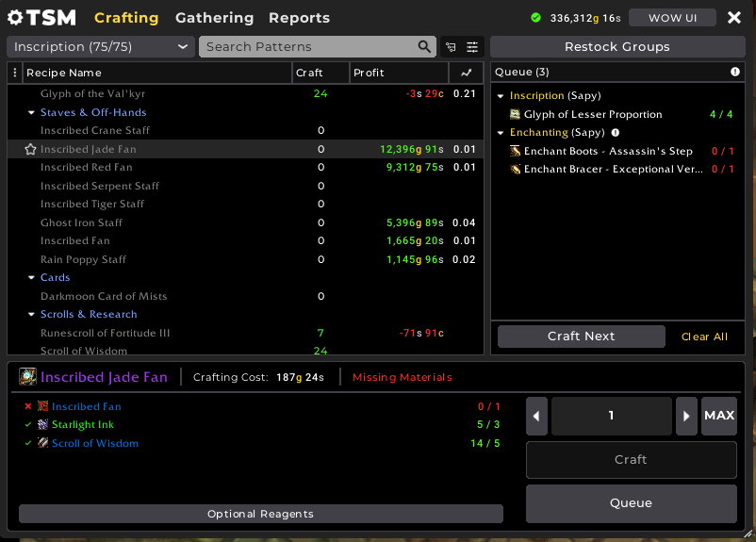
Task: Switch to WOW UI
Action: (673, 18)
